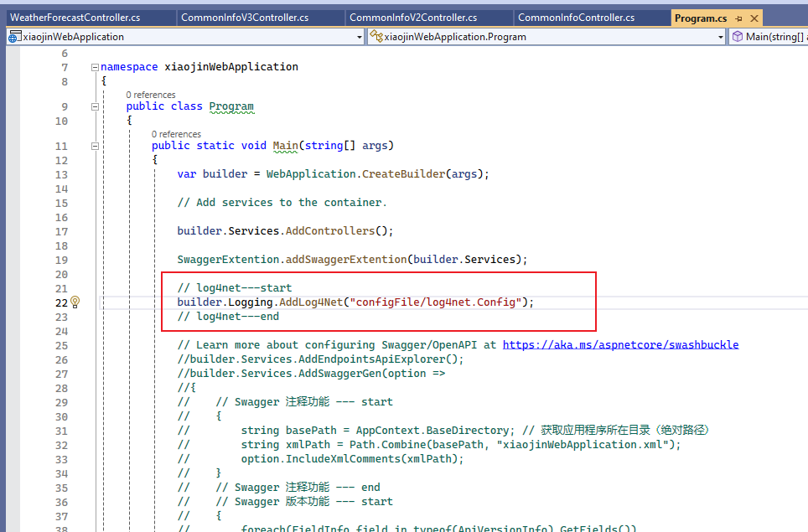Click line number 22 in the margin
The height and width of the screenshot is (532, 808).
(60, 302)
